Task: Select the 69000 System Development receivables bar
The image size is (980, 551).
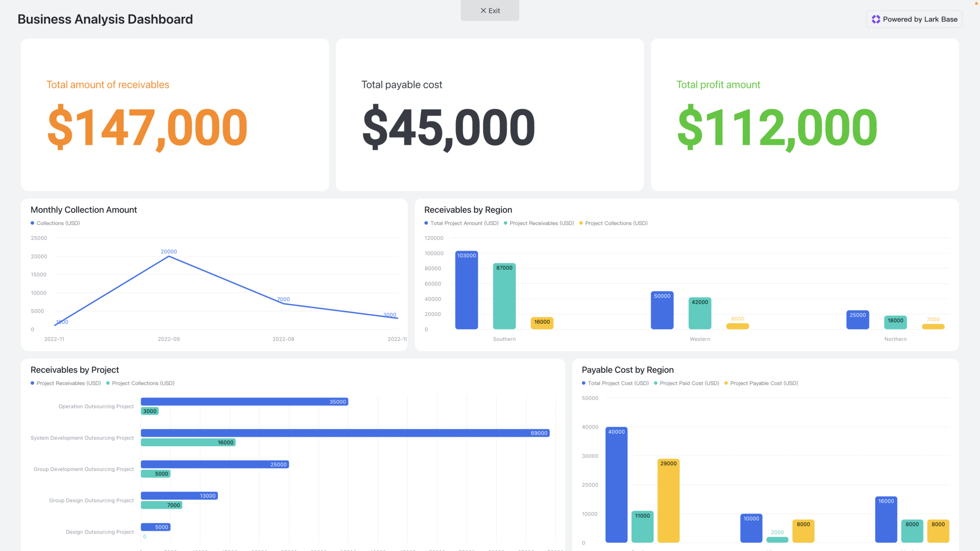Action: click(345, 433)
